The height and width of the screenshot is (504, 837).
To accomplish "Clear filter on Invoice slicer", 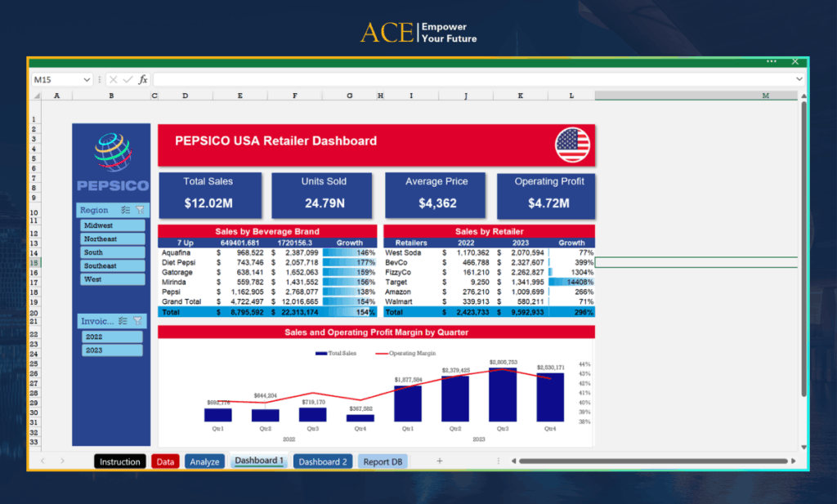I will coord(137,320).
